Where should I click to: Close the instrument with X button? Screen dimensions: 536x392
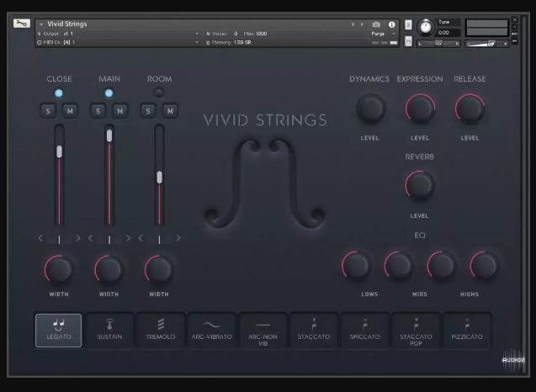(514, 20)
